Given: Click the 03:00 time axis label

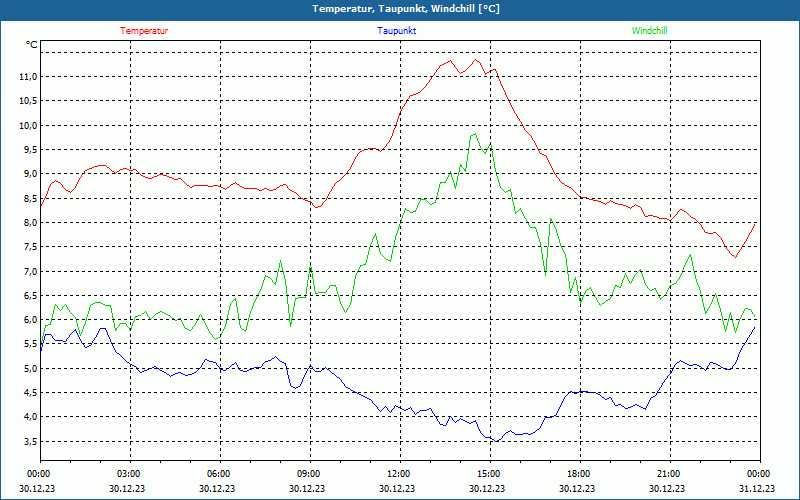Looking at the screenshot, I should pyautogui.click(x=131, y=474).
